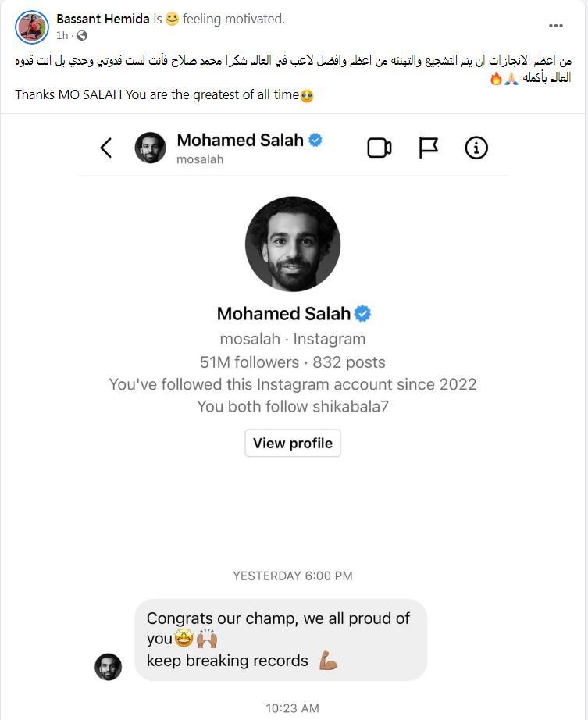
Task: Click the public globe privacy icon
Action: (x=82, y=36)
